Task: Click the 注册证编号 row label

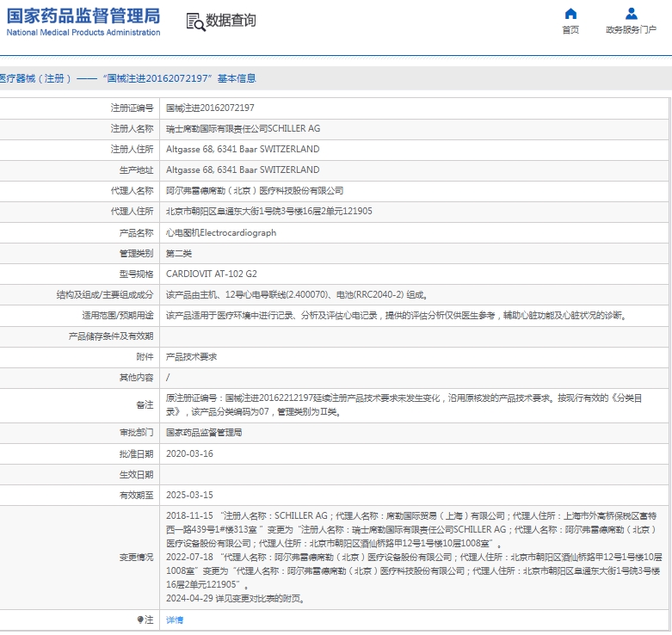Action: tap(132, 108)
